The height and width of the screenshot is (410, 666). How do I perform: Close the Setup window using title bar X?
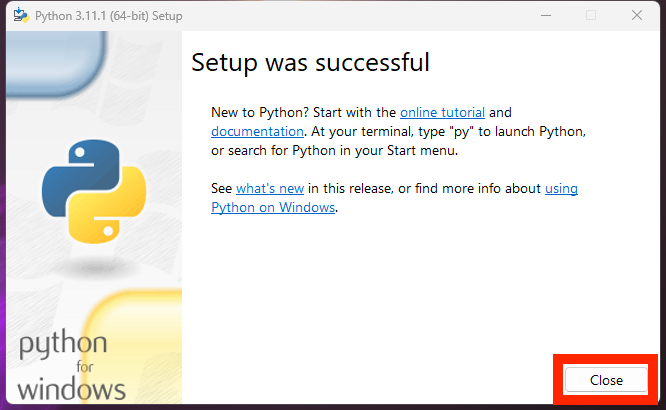click(x=637, y=15)
